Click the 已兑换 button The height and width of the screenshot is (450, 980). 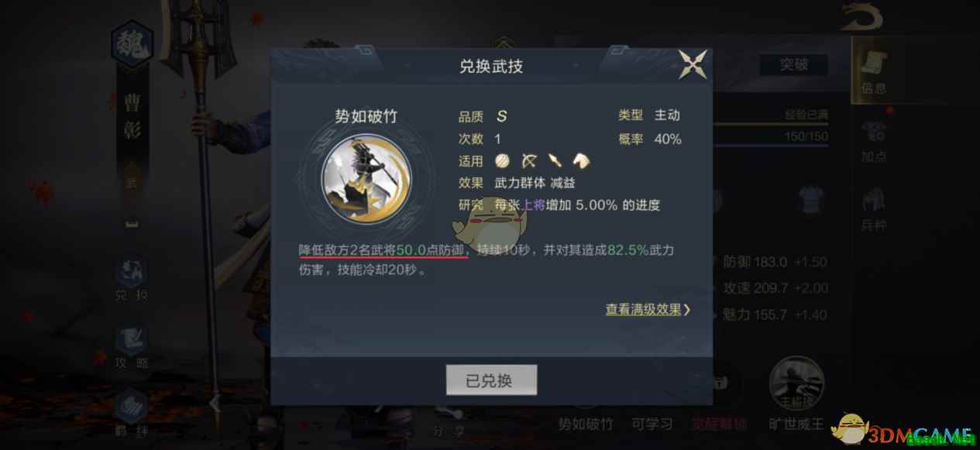491,380
